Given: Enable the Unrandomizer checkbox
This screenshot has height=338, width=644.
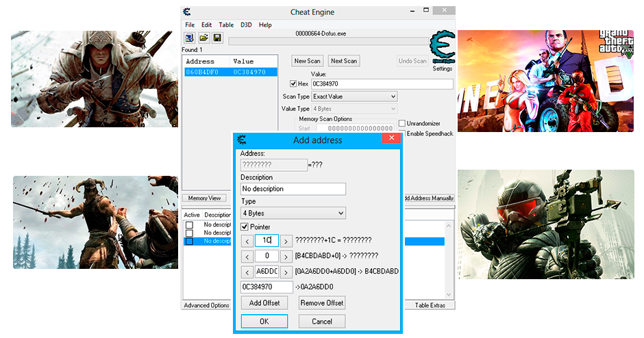Looking at the screenshot, I should tap(402, 123).
